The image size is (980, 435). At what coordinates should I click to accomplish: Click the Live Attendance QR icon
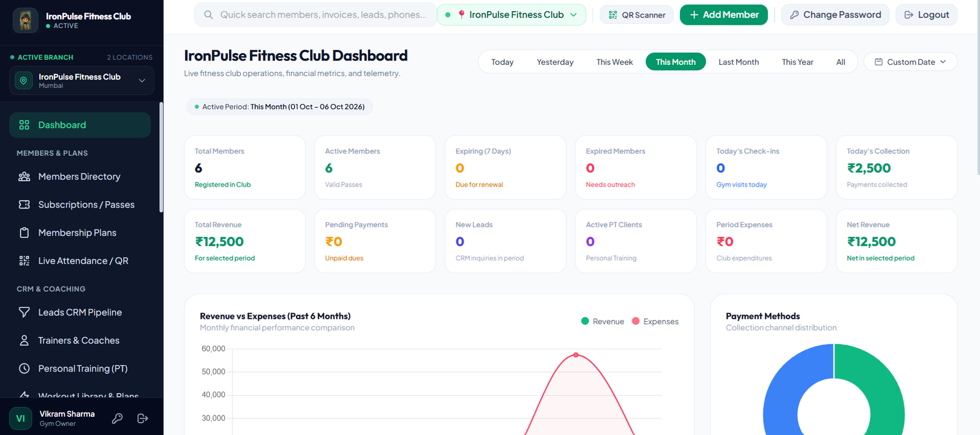[x=24, y=261]
